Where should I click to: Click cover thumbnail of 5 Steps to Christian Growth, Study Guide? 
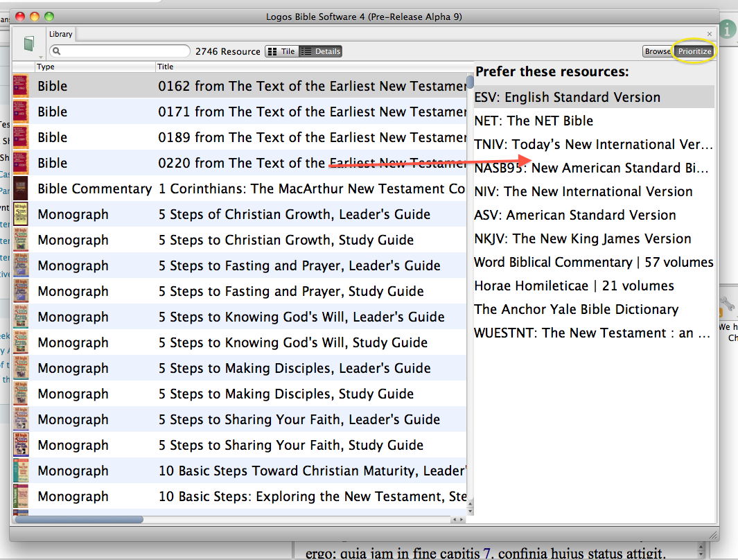point(21,240)
